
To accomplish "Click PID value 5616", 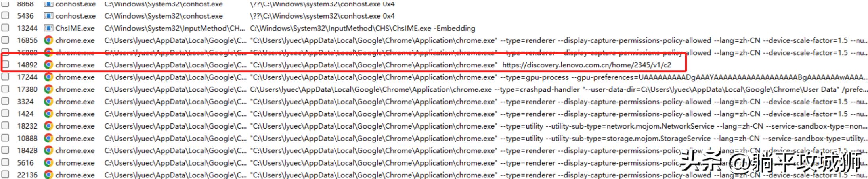I will coord(25,163).
